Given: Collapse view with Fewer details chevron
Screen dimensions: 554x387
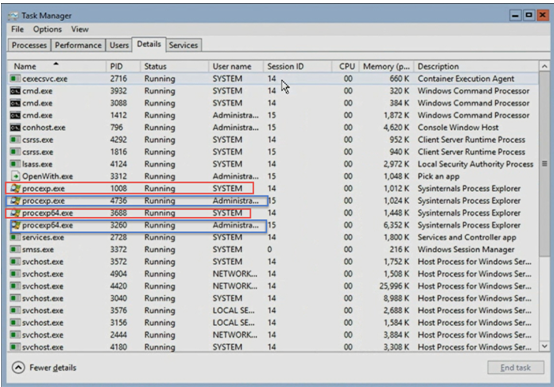Looking at the screenshot, I should (x=18, y=368).
